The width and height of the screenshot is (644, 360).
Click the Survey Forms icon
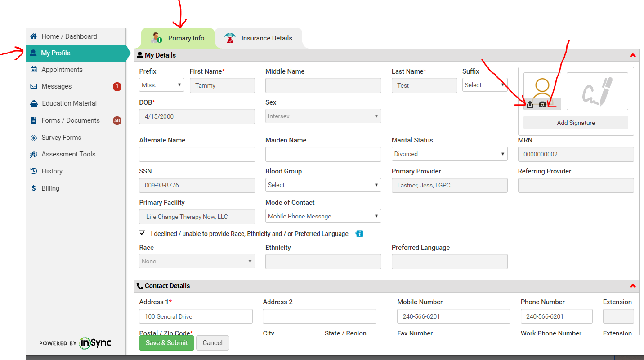pos(34,138)
